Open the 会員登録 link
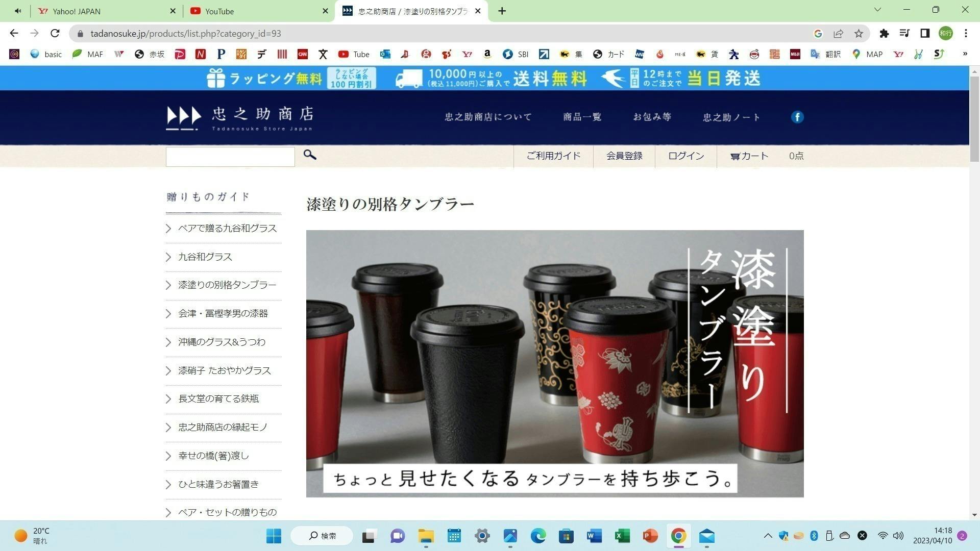980x551 pixels. [624, 156]
